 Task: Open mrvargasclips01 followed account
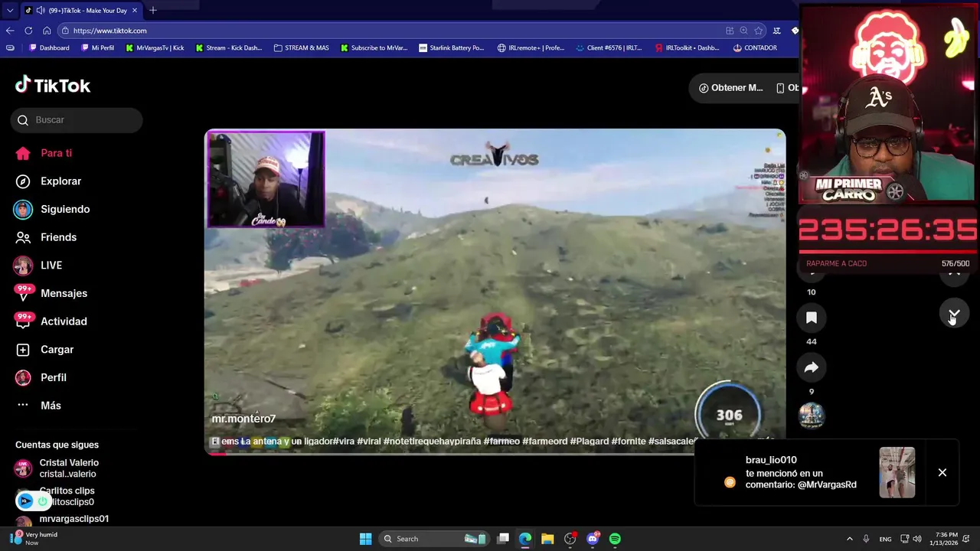pyautogui.click(x=61, y=520)
